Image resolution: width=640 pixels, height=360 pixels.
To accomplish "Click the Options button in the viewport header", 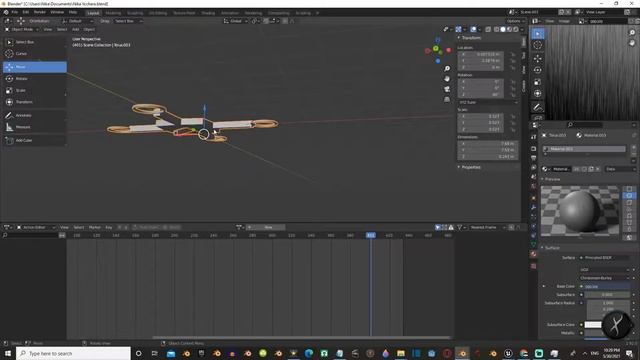I will click(x=515, y=21).
